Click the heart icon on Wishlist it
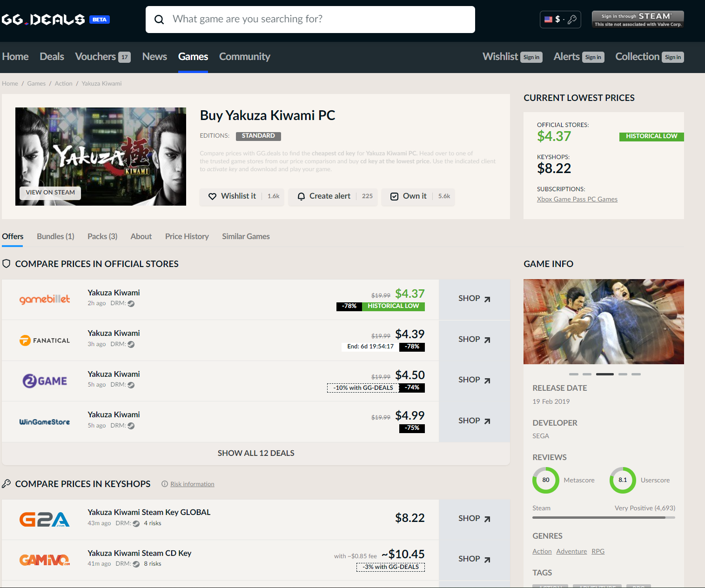This screenshot has width=705, height=588. click(x=212, y=196)
